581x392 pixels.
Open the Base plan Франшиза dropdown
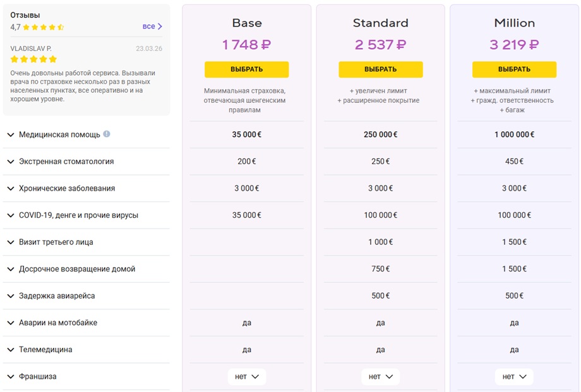click(247, 376)
